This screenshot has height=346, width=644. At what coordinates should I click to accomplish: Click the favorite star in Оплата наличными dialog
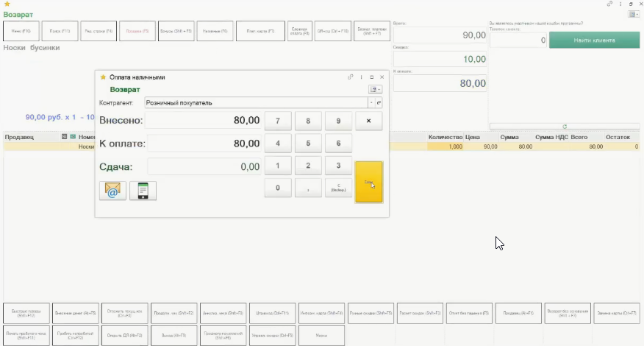pyautogui.click(x=103, y=77)
